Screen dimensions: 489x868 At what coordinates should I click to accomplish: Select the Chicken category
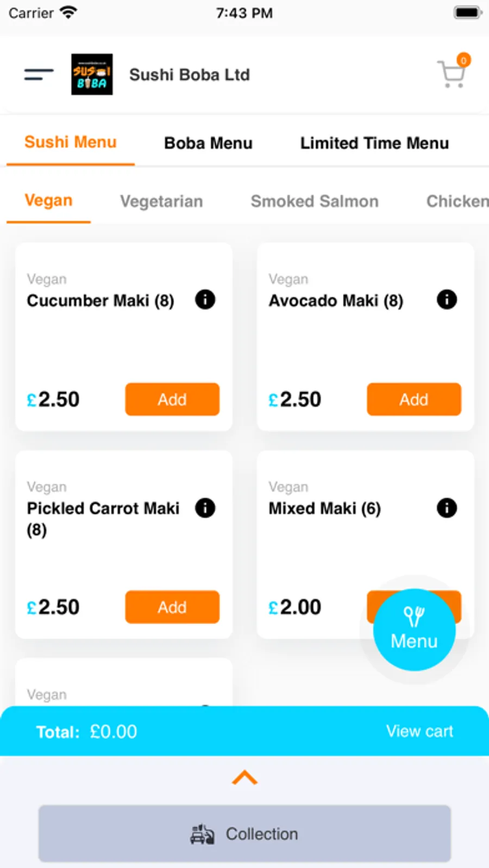click(456, 201)
